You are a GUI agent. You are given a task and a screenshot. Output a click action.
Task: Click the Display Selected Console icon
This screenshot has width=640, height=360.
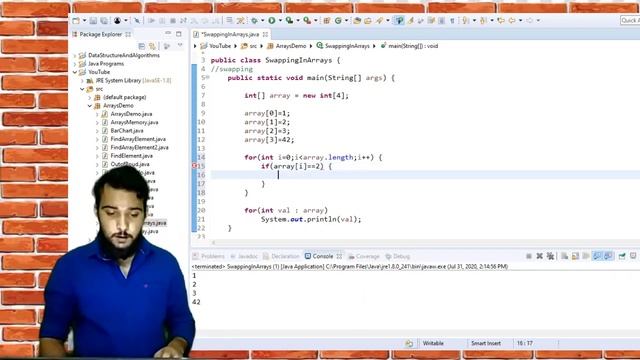pos(633,256)
